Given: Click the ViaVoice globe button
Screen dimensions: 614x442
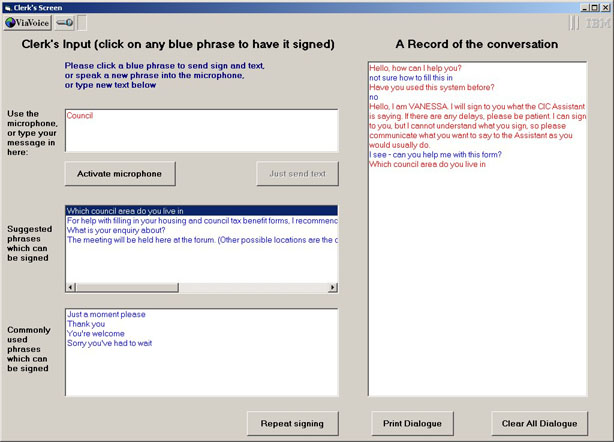Looking at the screenshot, I should [x=27, y=23].
